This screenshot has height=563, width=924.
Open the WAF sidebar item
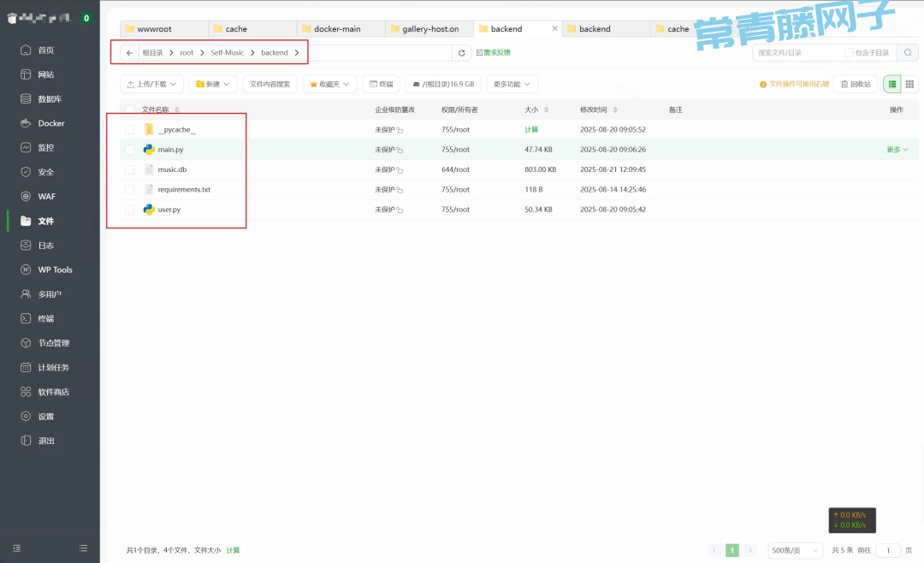[x=45, y=197]
